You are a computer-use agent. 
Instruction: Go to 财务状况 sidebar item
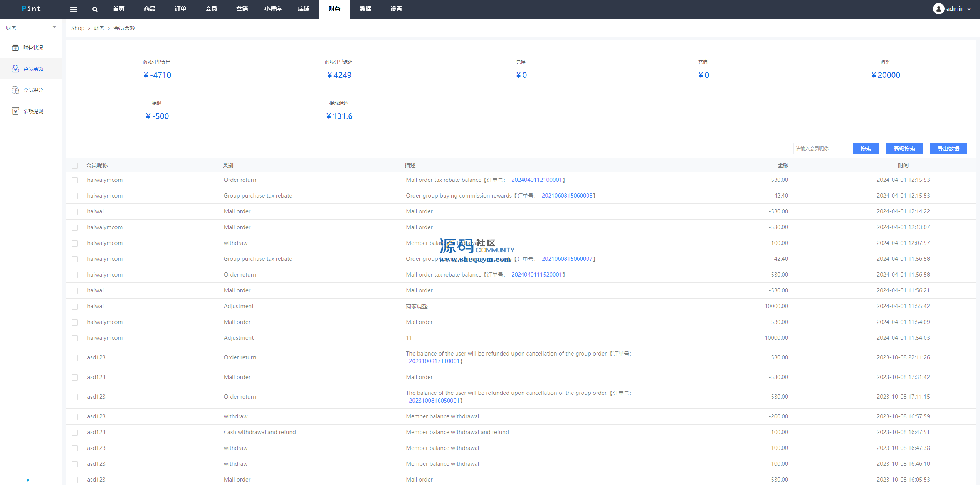31,48
